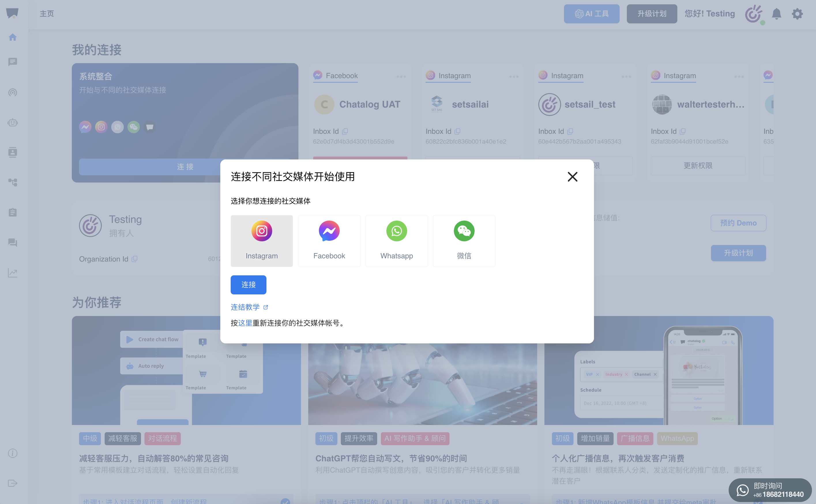This screenshot has height=504, width=816.
Task: Copy the Inbox Id of setsail_test
Action: coord(570,131)
